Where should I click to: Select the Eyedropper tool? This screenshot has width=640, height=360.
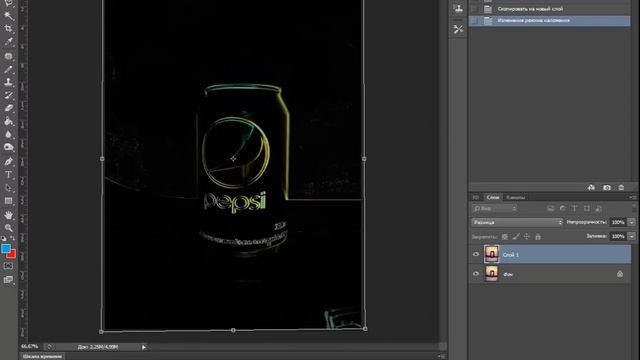click(x=8, y=42)
